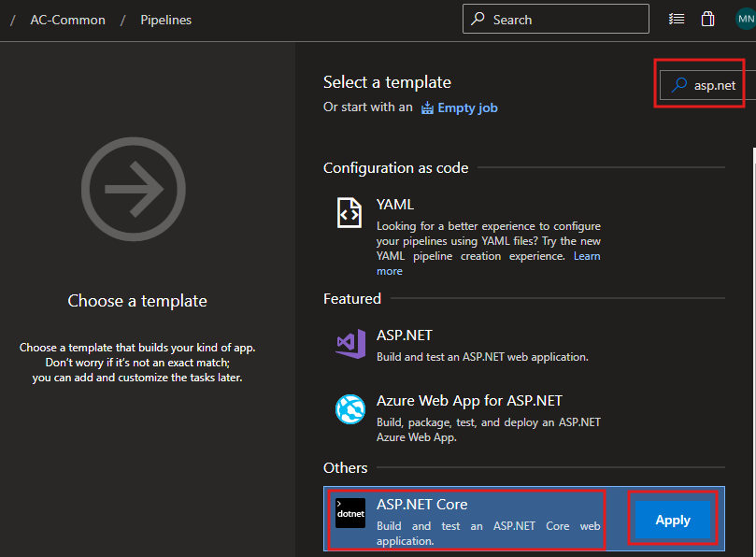Image resolution: width=756 pixels, height=557 pixels.
Task: Click the 'Select a template' heading
Action: pos(387,82)
